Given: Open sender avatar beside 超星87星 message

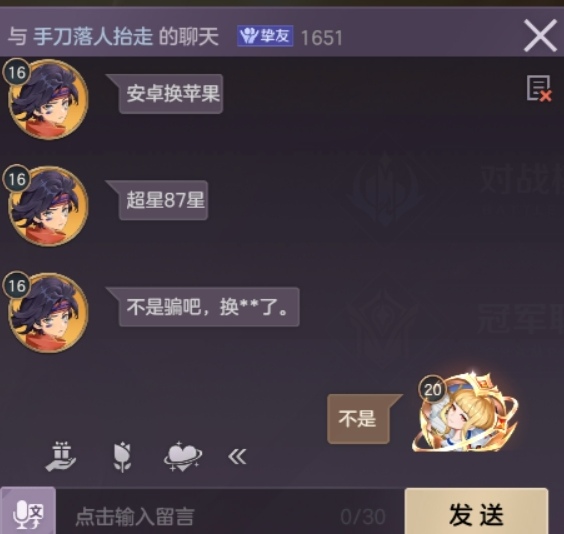Looking at the screenshot, I should click(46, 205).
